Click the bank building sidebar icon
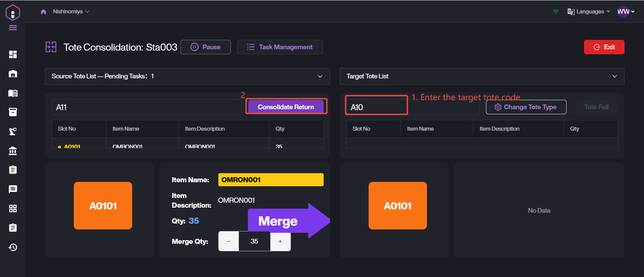 coord(13,151)
